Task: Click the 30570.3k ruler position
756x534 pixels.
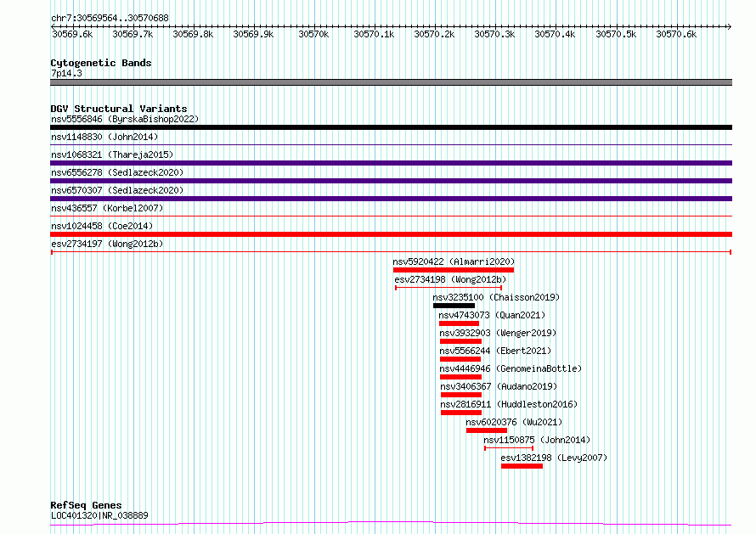Action: pyautogui.click(x=494, y=34)
